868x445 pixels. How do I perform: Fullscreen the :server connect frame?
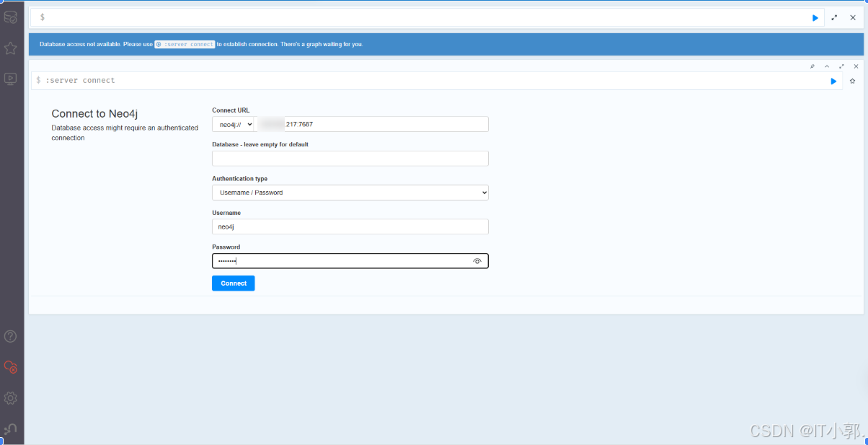841,66
